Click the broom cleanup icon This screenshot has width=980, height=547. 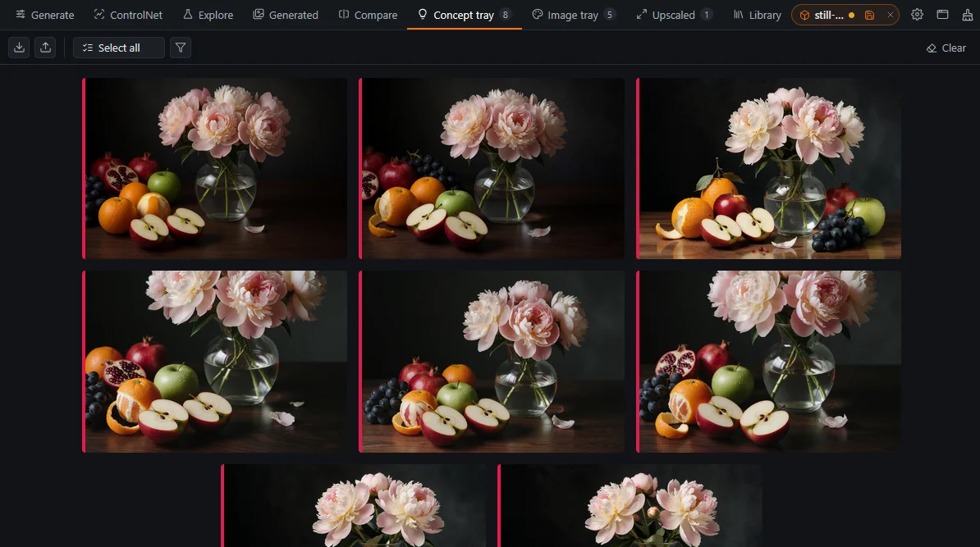pyautogui.click(x=968, y=15)
